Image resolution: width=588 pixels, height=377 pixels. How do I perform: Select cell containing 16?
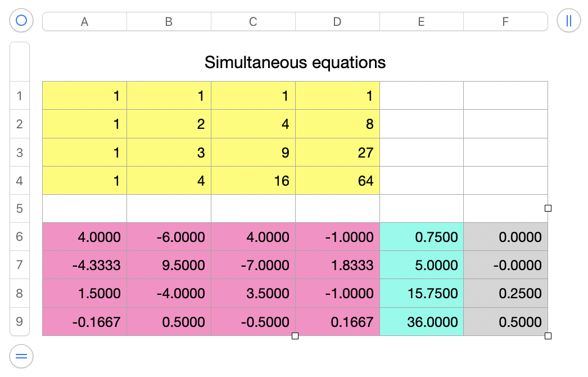point(253,181)
